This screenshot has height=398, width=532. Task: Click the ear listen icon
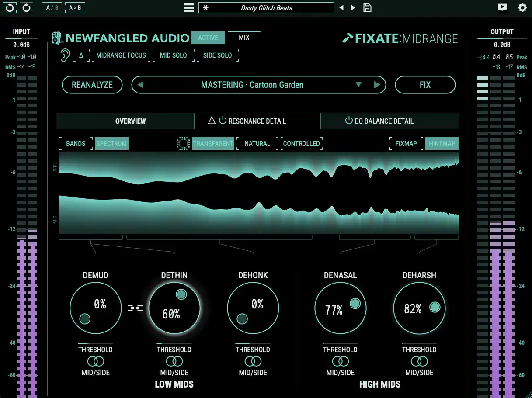(65, 55)
